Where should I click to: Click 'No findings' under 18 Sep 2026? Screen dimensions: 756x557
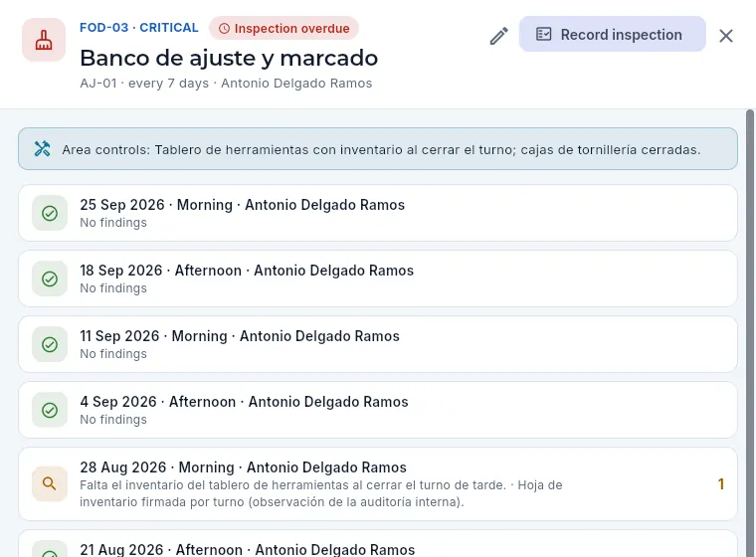click(113, 288)
